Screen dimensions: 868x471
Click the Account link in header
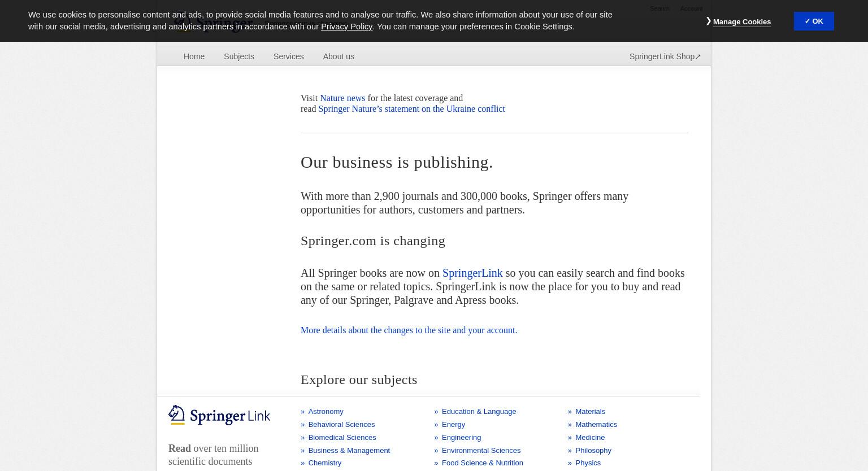[691, 8]
